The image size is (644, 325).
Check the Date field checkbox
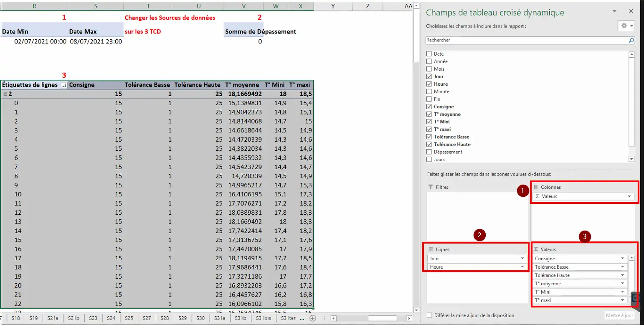429,54
